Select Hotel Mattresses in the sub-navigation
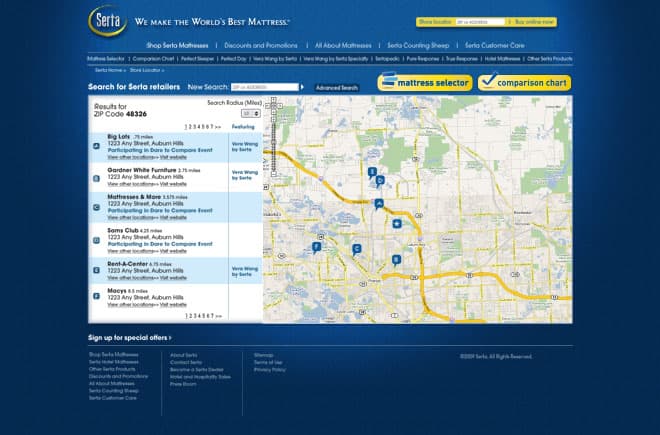This screenshot has width=660, height=435. [x=502, y=59]
